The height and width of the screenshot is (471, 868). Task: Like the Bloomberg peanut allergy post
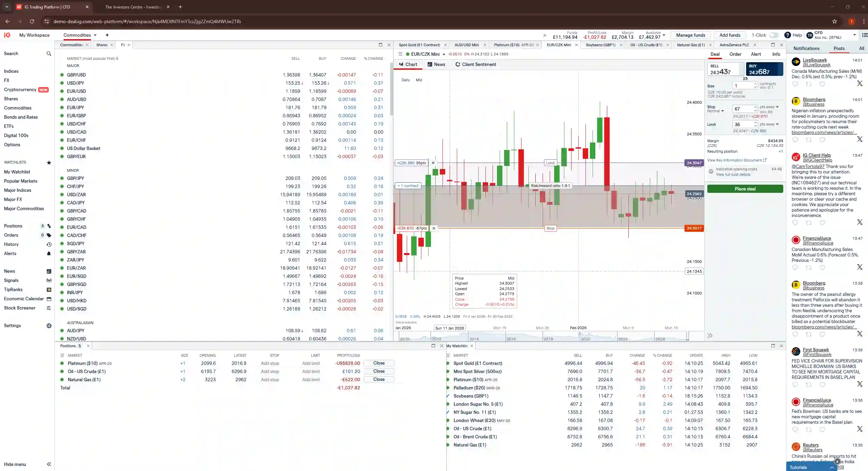(x=823, y=334)
